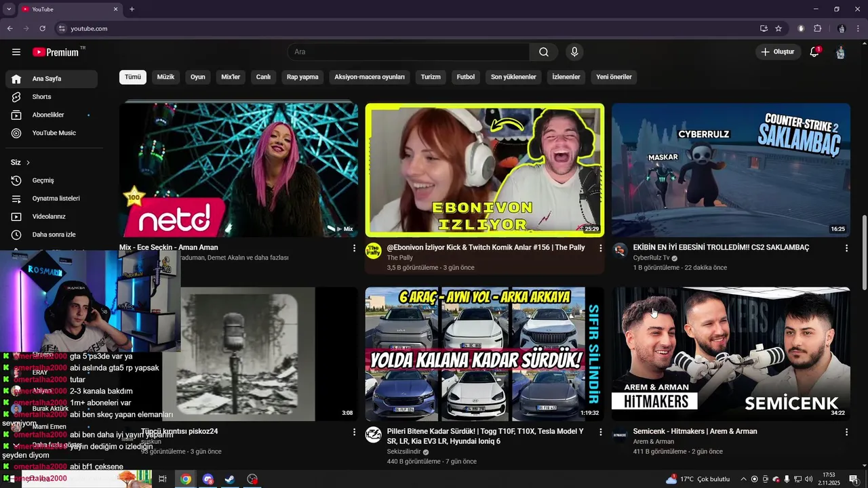Click the search magnifier button

tap(544, 52)
